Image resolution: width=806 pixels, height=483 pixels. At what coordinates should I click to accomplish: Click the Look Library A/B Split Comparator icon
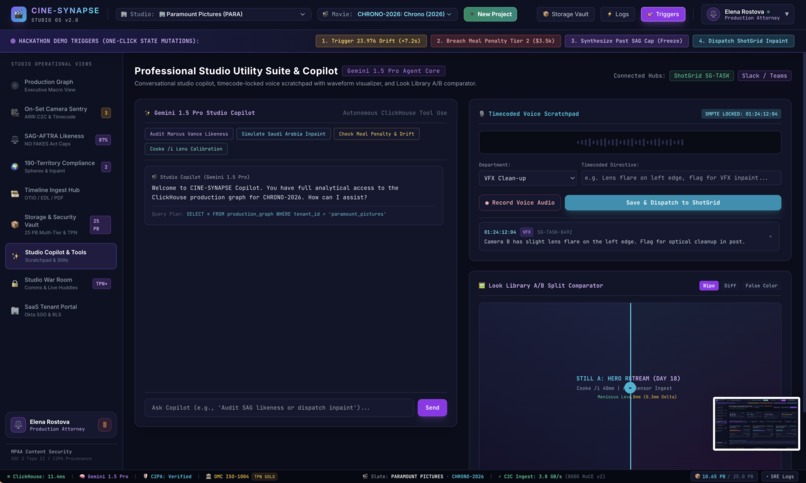coord(482,286)
